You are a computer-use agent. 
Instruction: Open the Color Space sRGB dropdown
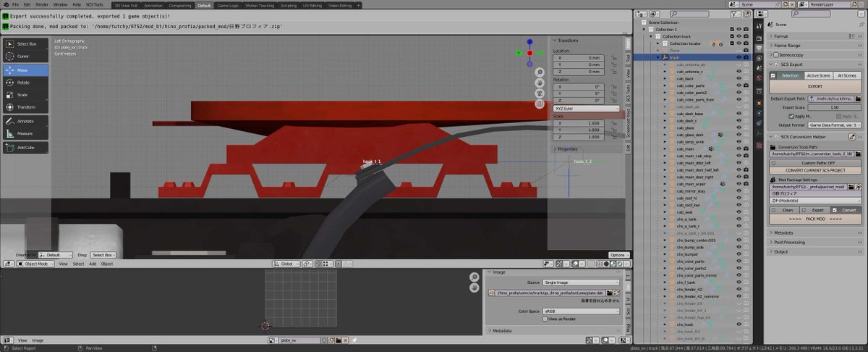tap(582, 311)
